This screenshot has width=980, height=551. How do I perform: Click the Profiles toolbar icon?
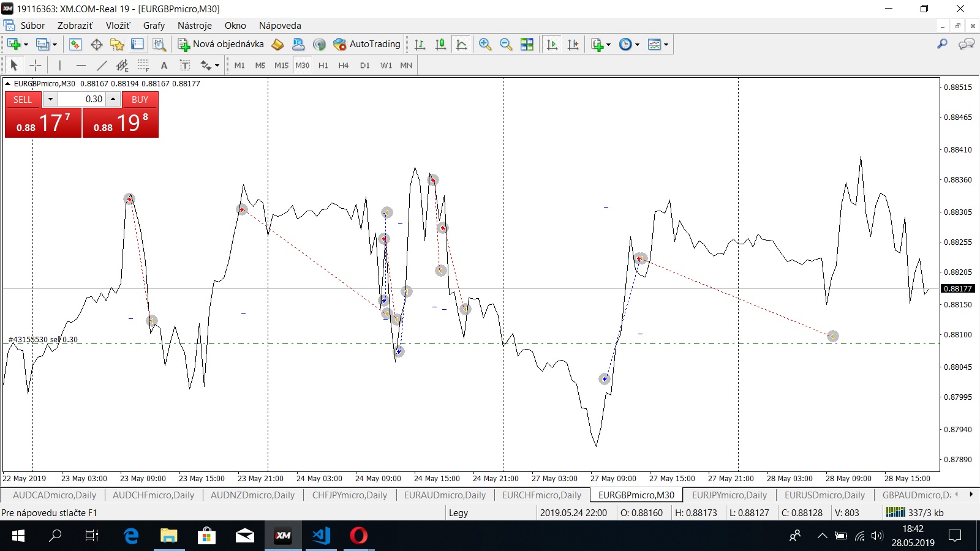click(42, 44)
